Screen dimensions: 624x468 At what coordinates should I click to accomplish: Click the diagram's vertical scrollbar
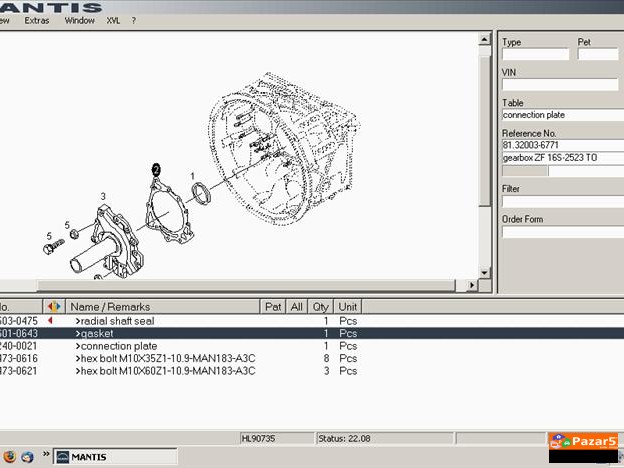[485, 150]
